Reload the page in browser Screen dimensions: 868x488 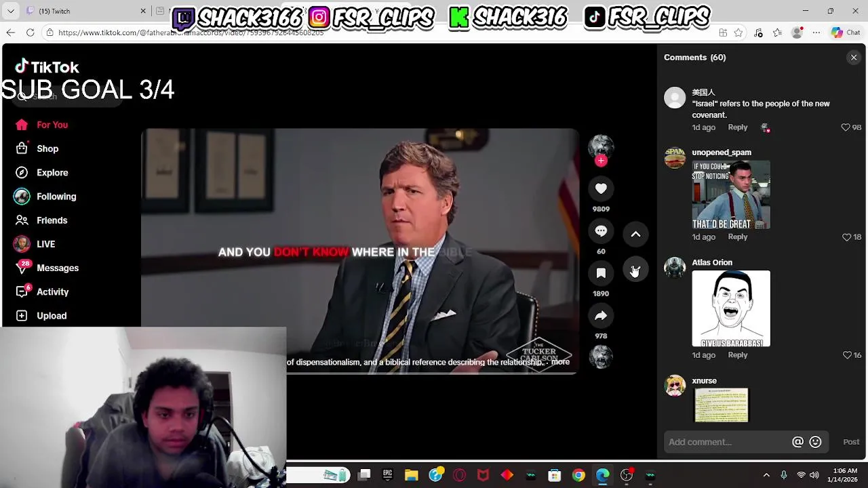[x=31, y=33]
